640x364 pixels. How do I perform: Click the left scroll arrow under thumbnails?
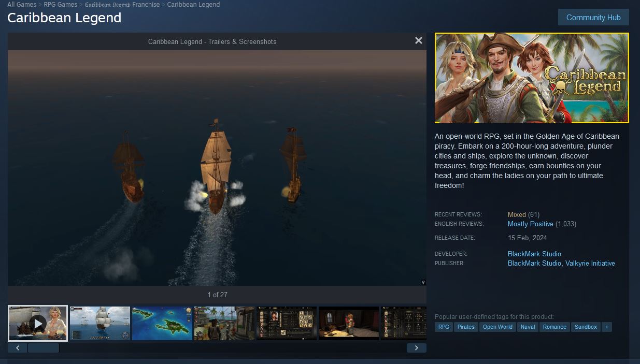[x=18, y=348]
